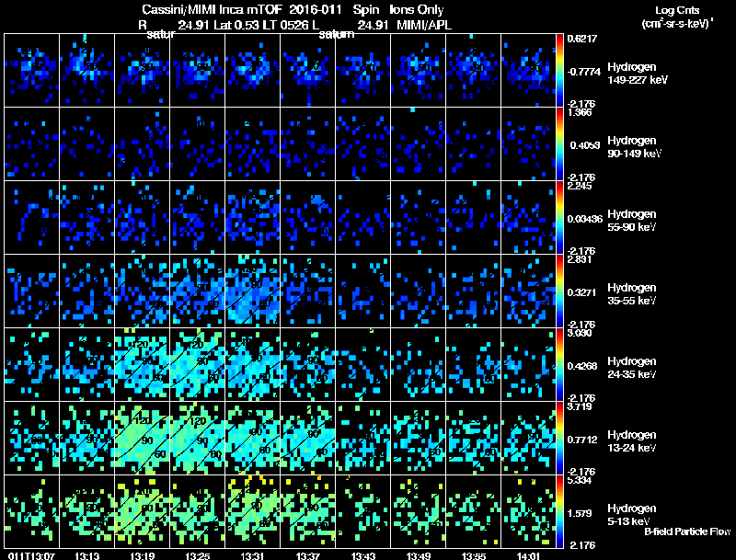Select the 13:31 panel in Hydrogen 5-13 keV row
The image size is (736, 560).
click(x=252, y=512)
